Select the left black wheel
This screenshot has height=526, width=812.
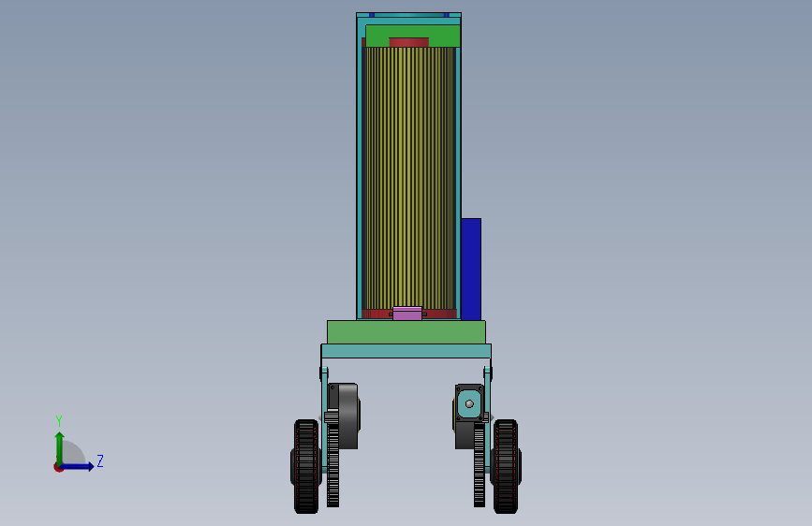pyautogui.click(x=306, y=466)
